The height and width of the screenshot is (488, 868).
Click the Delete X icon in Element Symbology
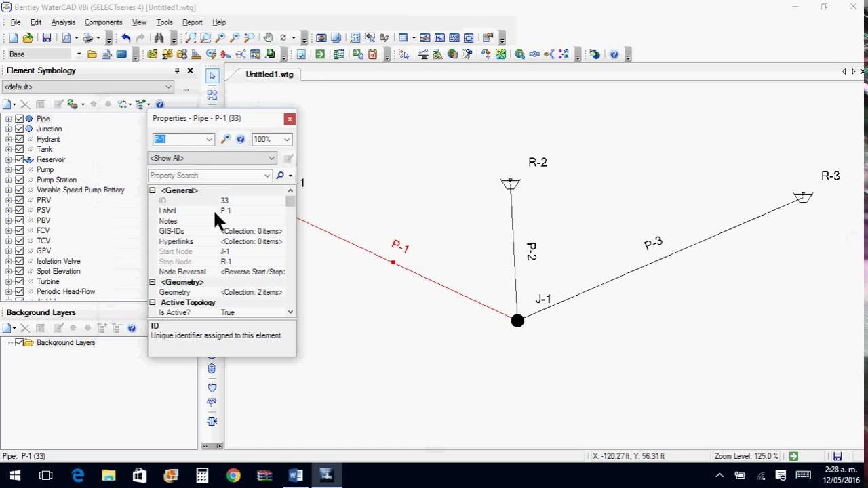[x=25, y=104]
